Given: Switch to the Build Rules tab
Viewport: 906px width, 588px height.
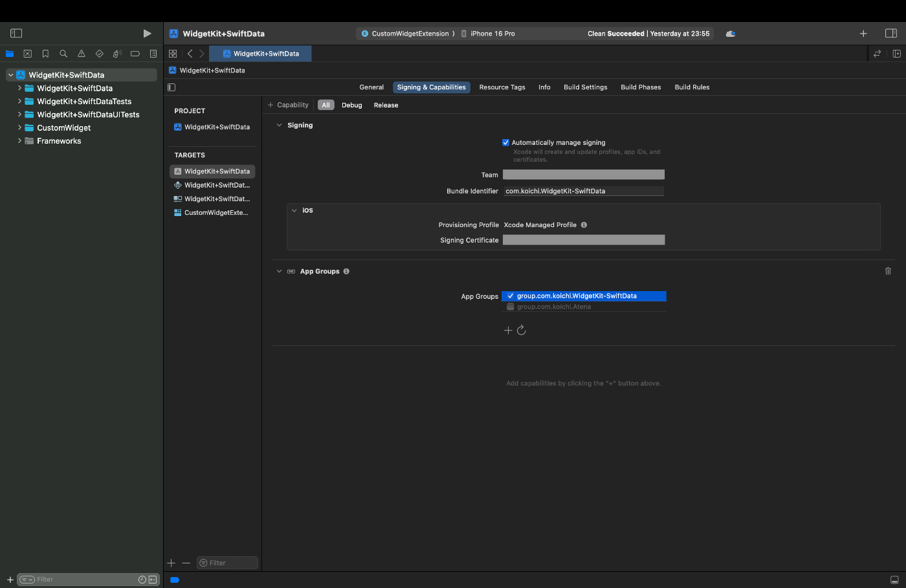Looking at the screenshot, I should (x=692, y=87).
